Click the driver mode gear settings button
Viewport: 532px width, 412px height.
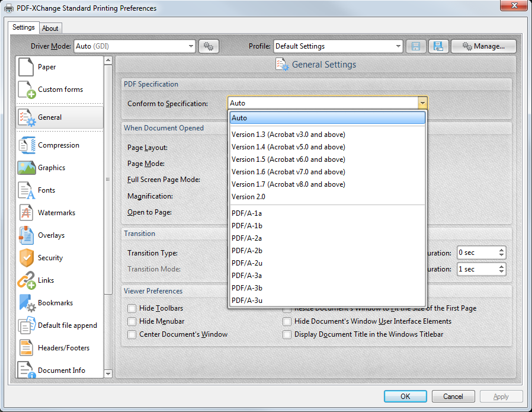209,46
